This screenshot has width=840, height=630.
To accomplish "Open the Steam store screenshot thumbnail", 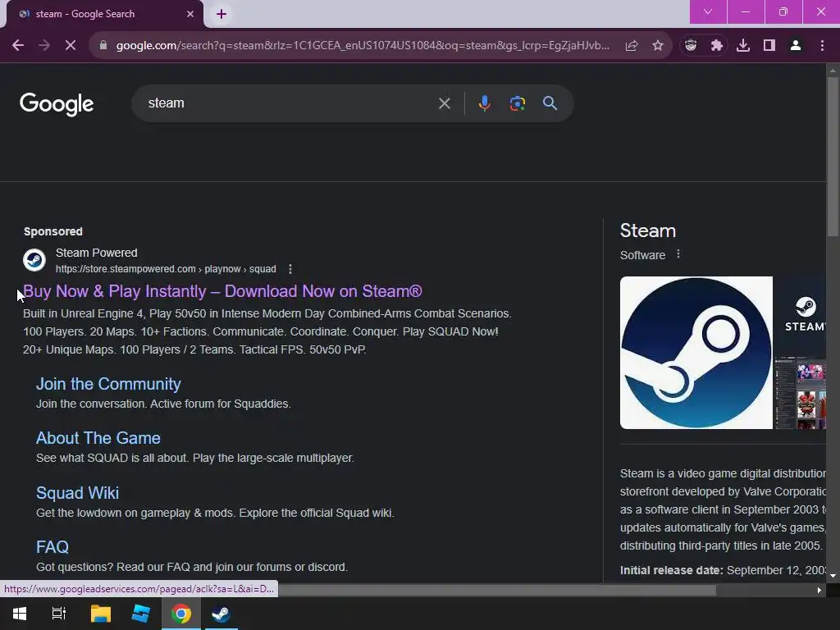I will click(800, 392).
